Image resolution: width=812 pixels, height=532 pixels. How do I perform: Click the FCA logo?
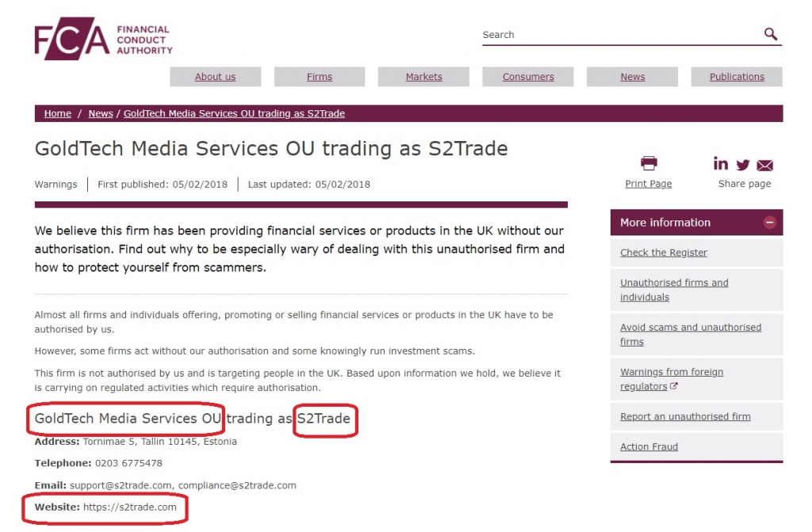104,39
